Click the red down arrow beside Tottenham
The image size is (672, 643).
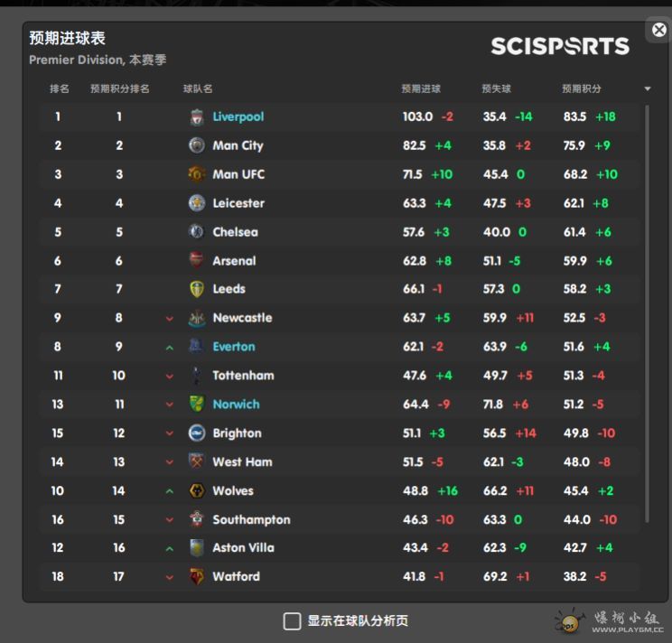[x=170, y=376]
